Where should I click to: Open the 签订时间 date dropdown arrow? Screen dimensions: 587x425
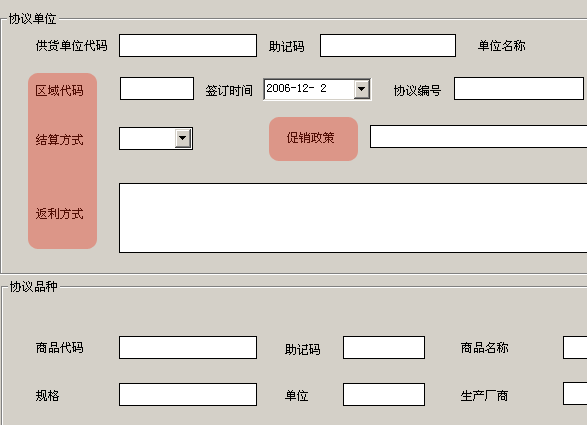point(362,89)
